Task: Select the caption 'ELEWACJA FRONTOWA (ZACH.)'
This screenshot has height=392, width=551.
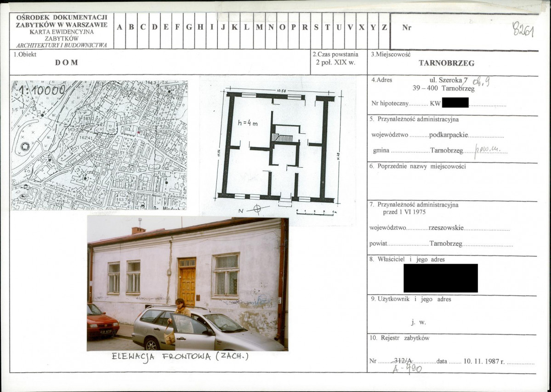Action: coord(180,357)
